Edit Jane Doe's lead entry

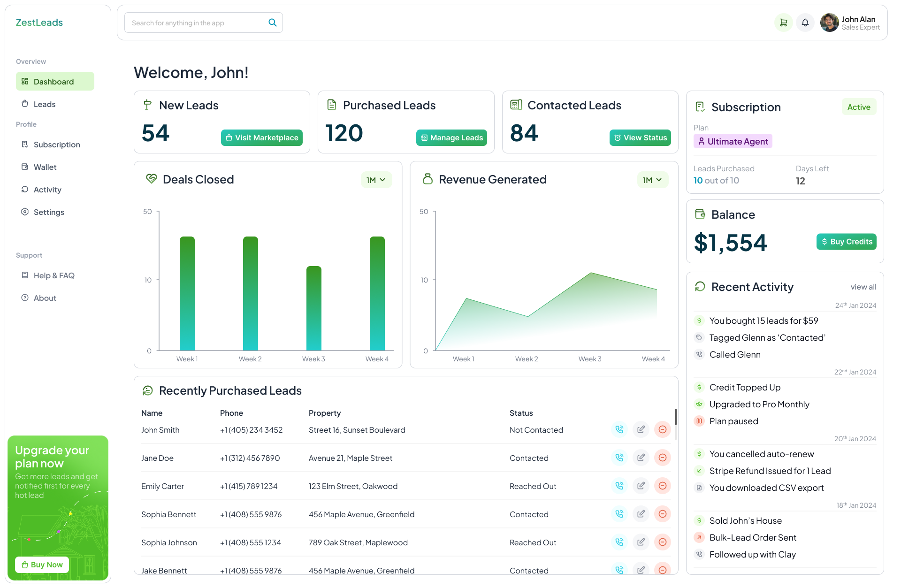tap(641, 458)
